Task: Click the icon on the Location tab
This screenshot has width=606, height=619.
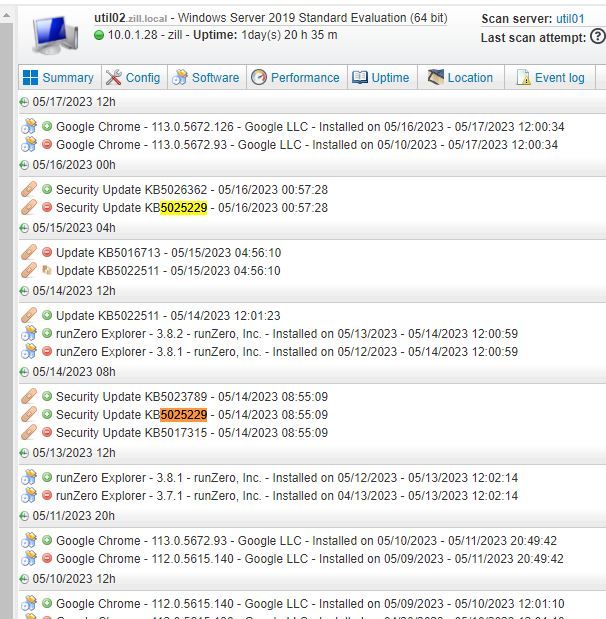Action: click(x=435, y=78)
